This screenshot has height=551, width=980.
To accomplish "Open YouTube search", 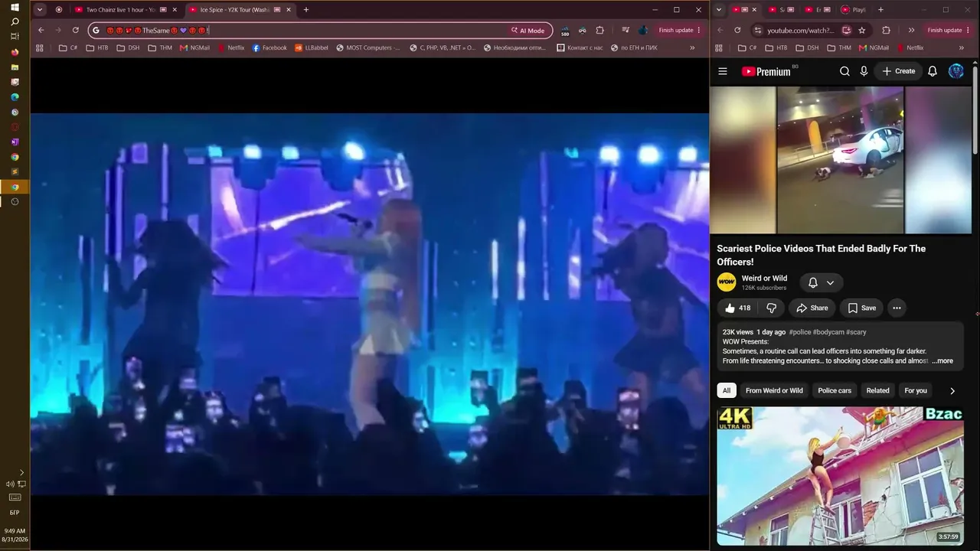I will pyautogui.click(x=844, y=71).
